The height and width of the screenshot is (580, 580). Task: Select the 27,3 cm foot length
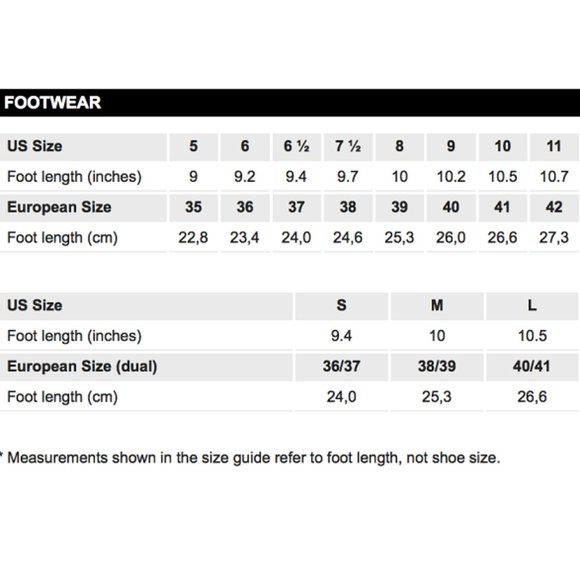(554, 237)
